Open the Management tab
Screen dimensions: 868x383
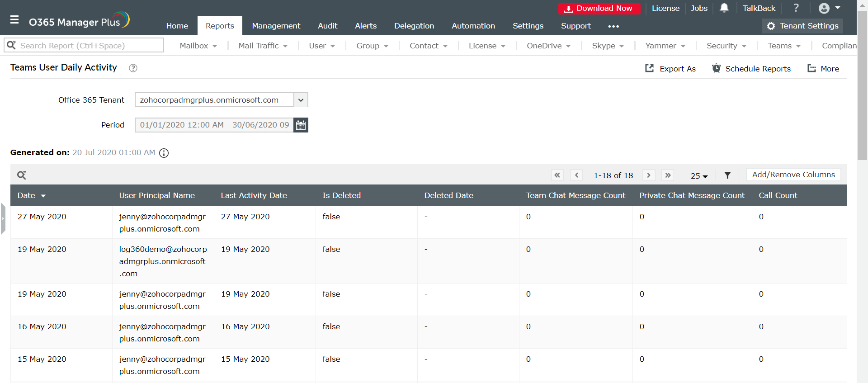pyautogui.click(x=276, y=26)
